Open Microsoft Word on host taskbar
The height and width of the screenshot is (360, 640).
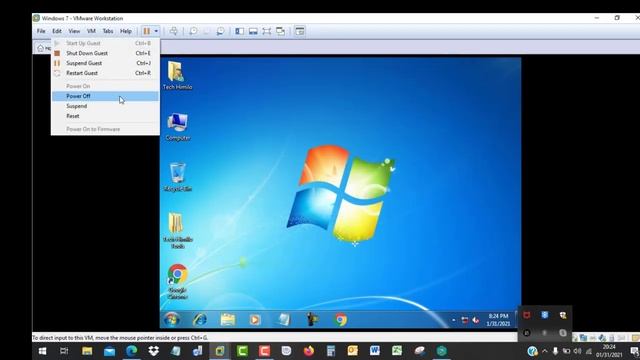[x=375, y=351]
